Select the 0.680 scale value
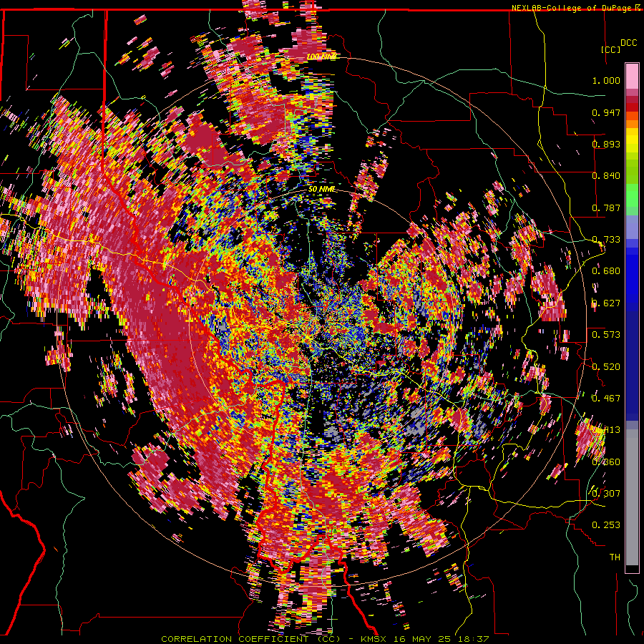The image size is (644, 644). tap(606, 271)
